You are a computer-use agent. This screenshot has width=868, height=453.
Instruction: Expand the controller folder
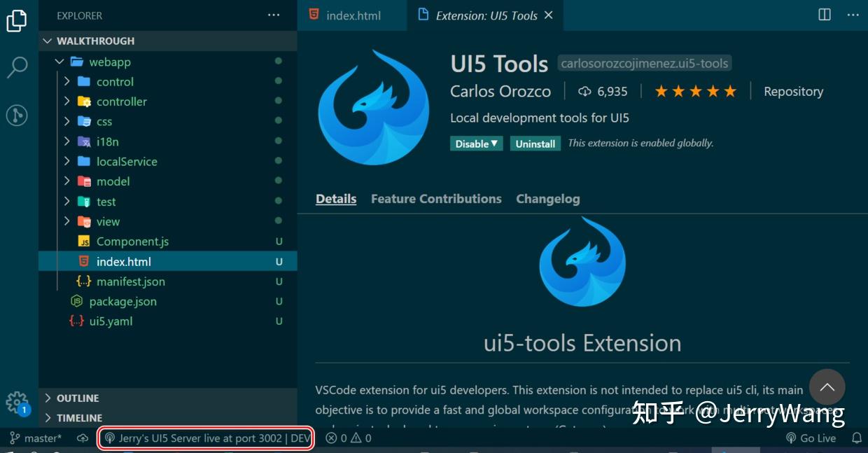pos(67,101)
